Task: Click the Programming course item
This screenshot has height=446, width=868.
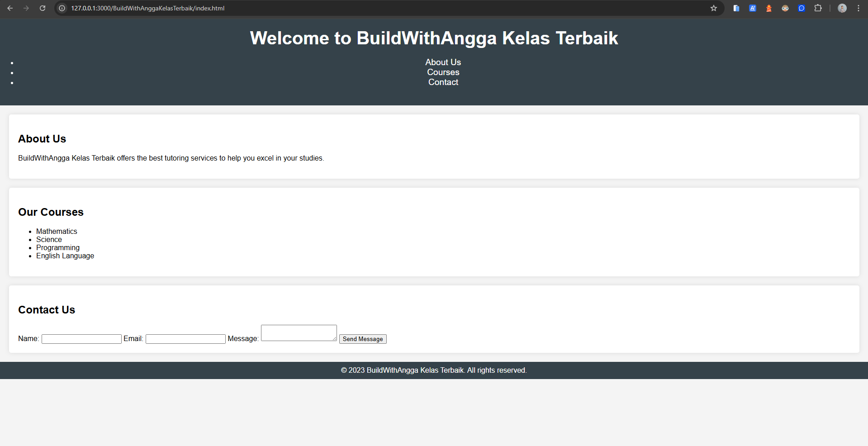Action: pos(58,247)
